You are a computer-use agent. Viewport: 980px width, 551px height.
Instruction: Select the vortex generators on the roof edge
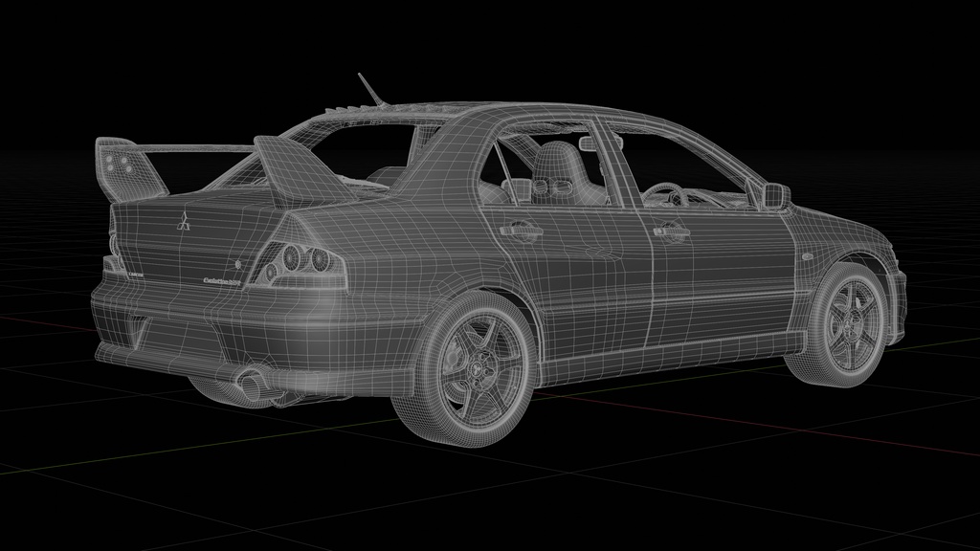345,105
